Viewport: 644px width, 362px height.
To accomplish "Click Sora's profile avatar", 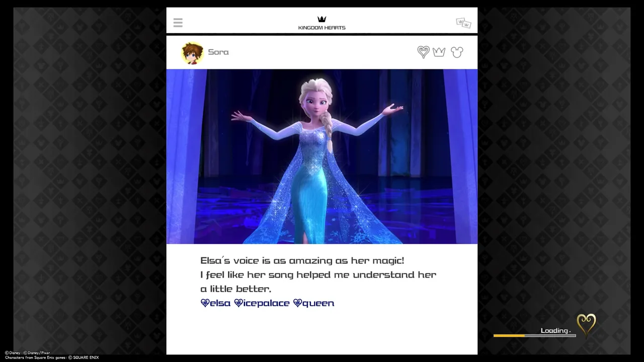I will click(x=192, y=52).
